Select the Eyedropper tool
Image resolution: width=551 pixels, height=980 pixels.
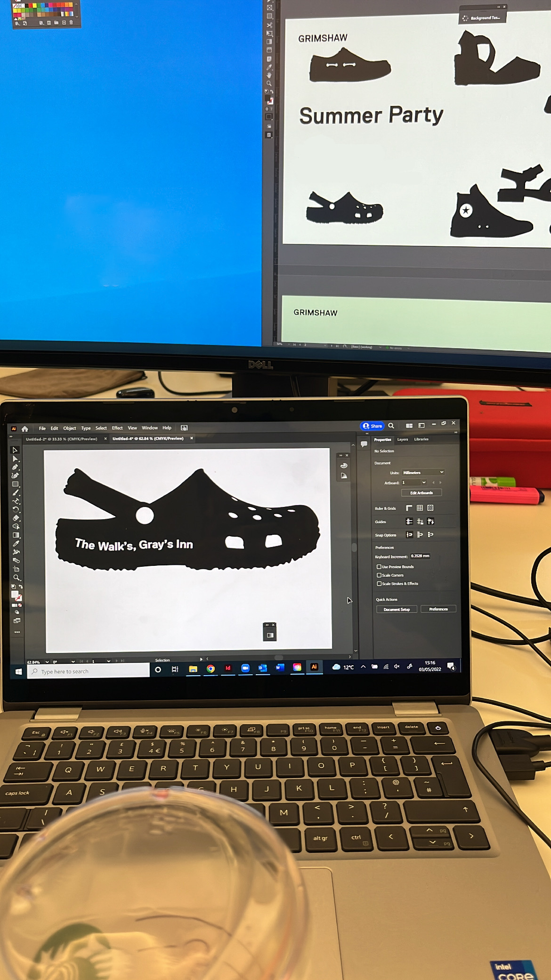tap(16, 543)
